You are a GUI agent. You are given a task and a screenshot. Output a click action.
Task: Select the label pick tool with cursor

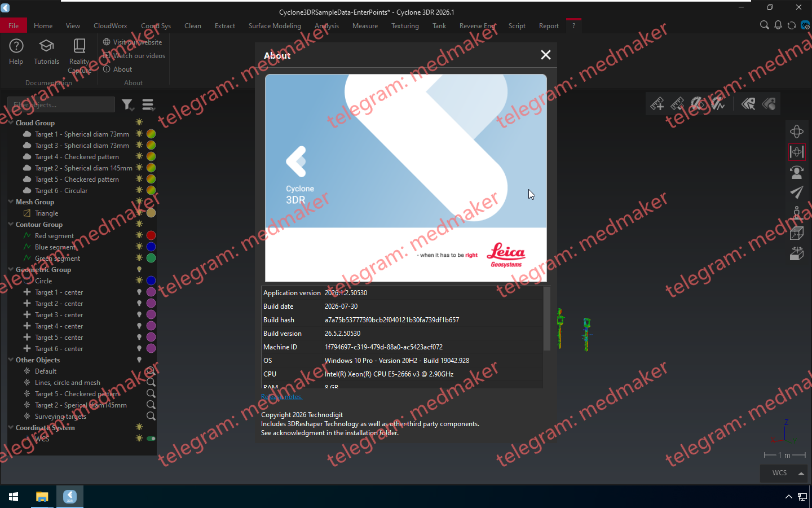(x=748, y=103)
